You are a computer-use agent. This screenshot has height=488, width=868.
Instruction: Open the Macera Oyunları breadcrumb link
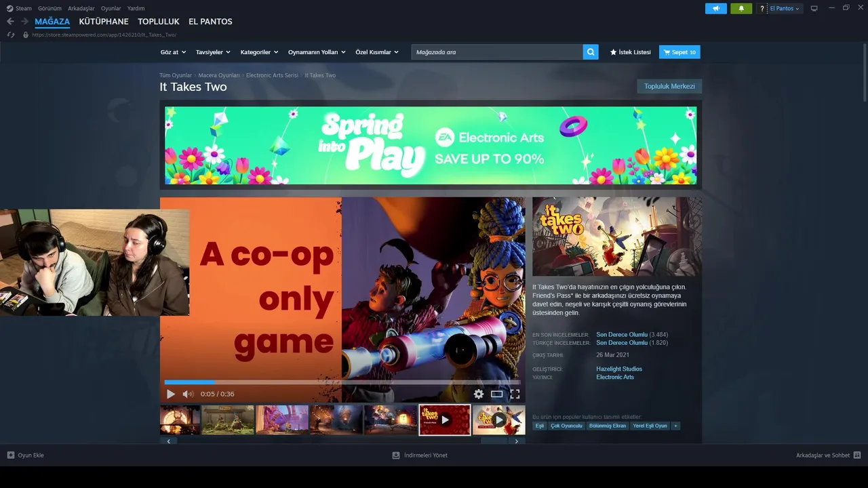219,75
